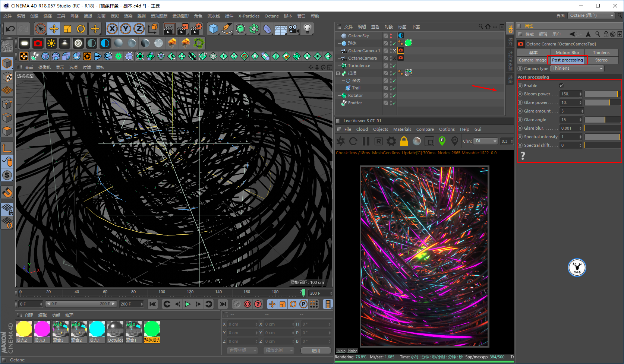Jump to the start of the timeline

(x=153, y=304)
